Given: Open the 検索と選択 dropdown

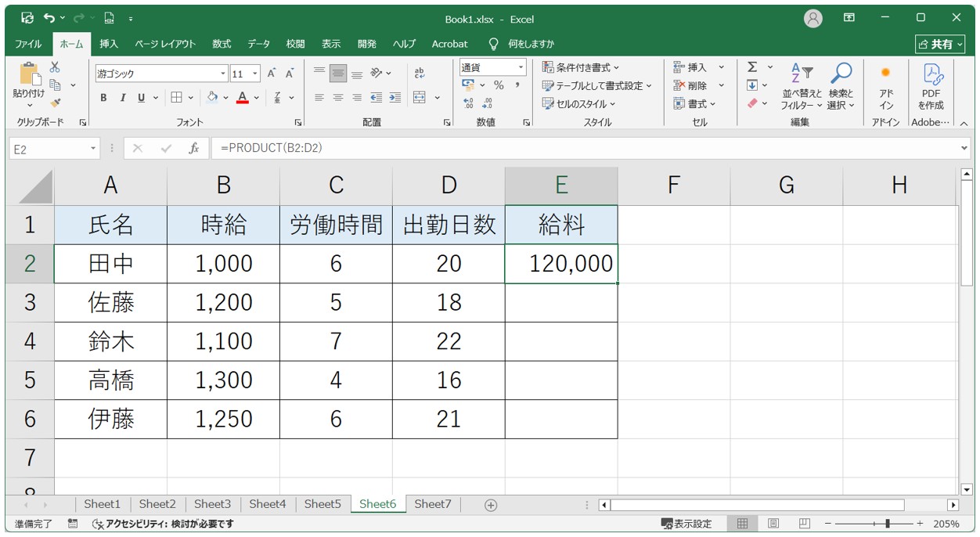Looking at the screenshot, I should pyautogui.click(x=841, y=88).
